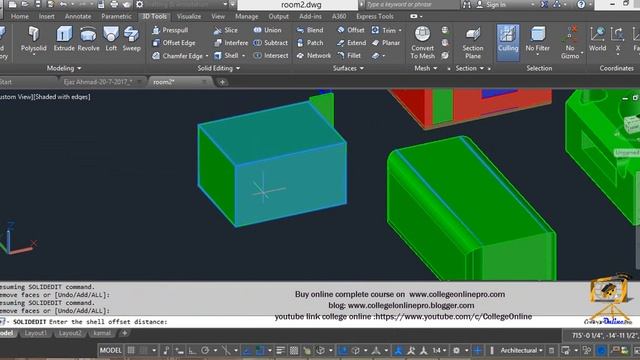640x360 pixels.
Task: Pick the surface Patch tool
Action: (310, 42)
